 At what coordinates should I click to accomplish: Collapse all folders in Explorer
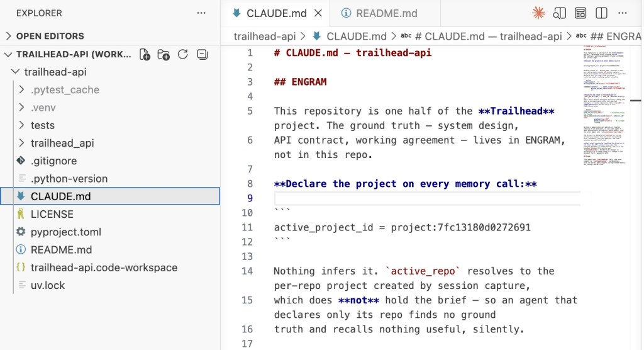[202, 54]
